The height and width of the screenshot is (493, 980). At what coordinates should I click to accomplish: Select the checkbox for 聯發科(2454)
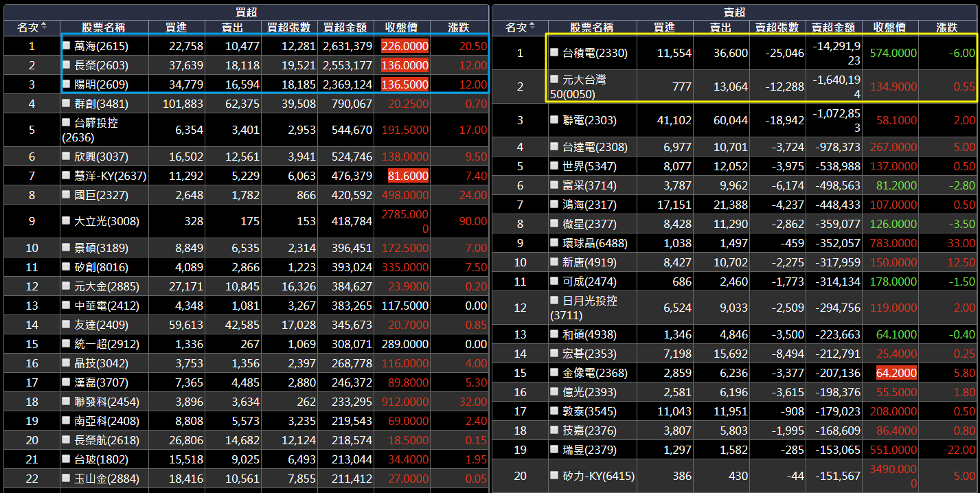[67, 402]
